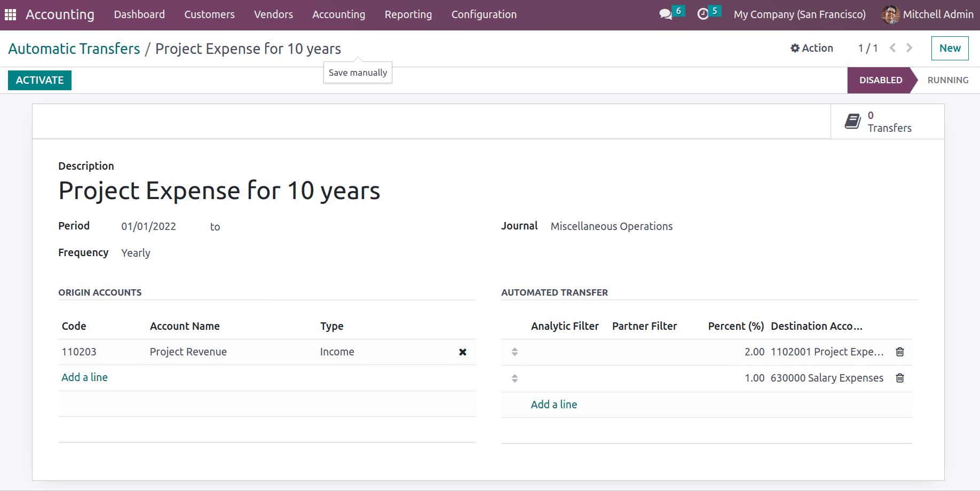Open the Accounting menu item

click(x=339, y=14)
